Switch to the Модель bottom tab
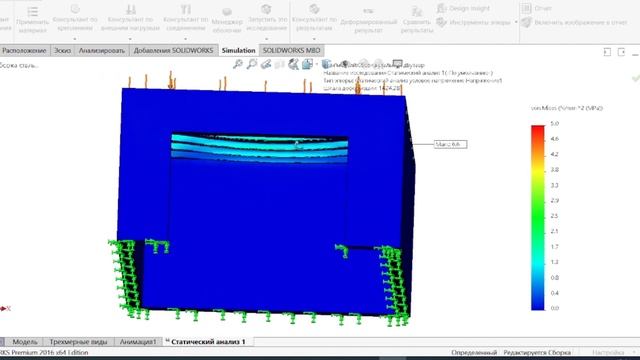 point(24,342)
